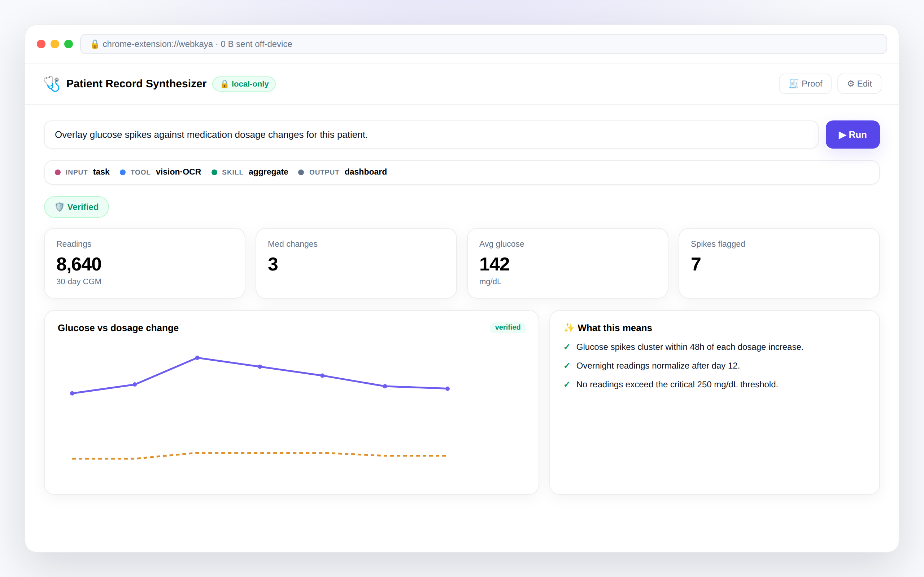Select the INPUT task pipeline step

click(82, 172)
